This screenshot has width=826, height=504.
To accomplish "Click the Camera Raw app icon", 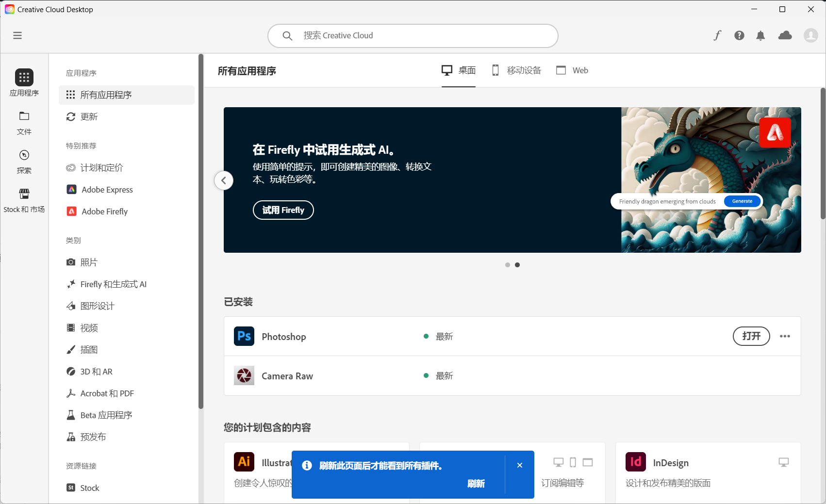I will click(x=244, y=375).
